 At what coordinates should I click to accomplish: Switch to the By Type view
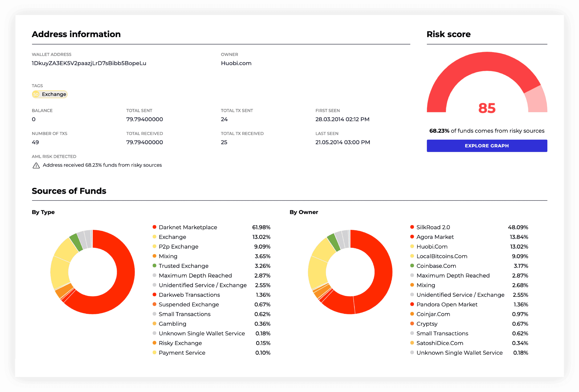tap(43, 212)
